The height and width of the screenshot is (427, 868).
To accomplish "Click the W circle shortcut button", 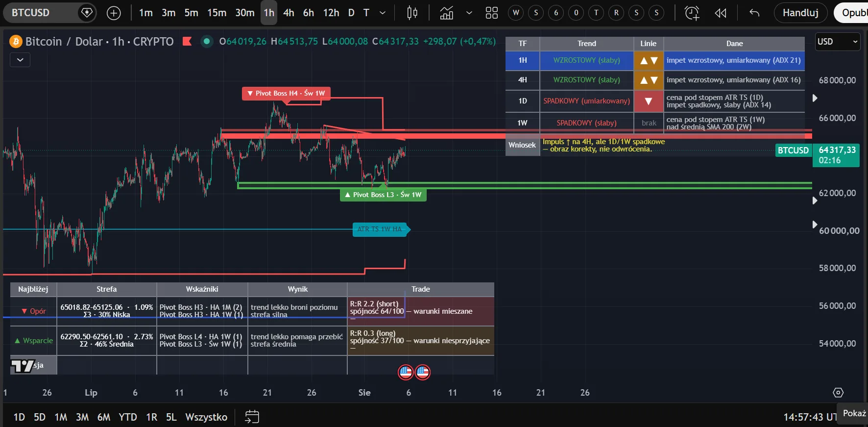I will [x=516, y=13].
